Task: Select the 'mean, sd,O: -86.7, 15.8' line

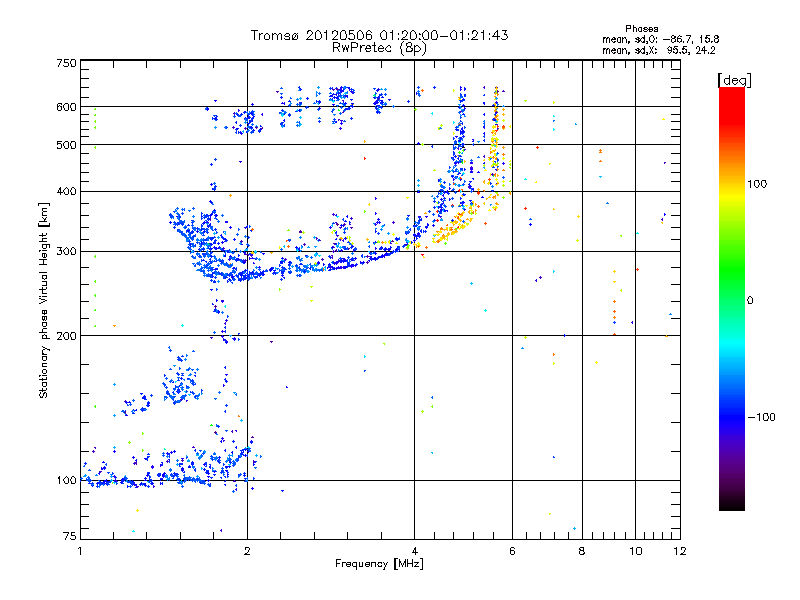Action: [x=661, y=39]
